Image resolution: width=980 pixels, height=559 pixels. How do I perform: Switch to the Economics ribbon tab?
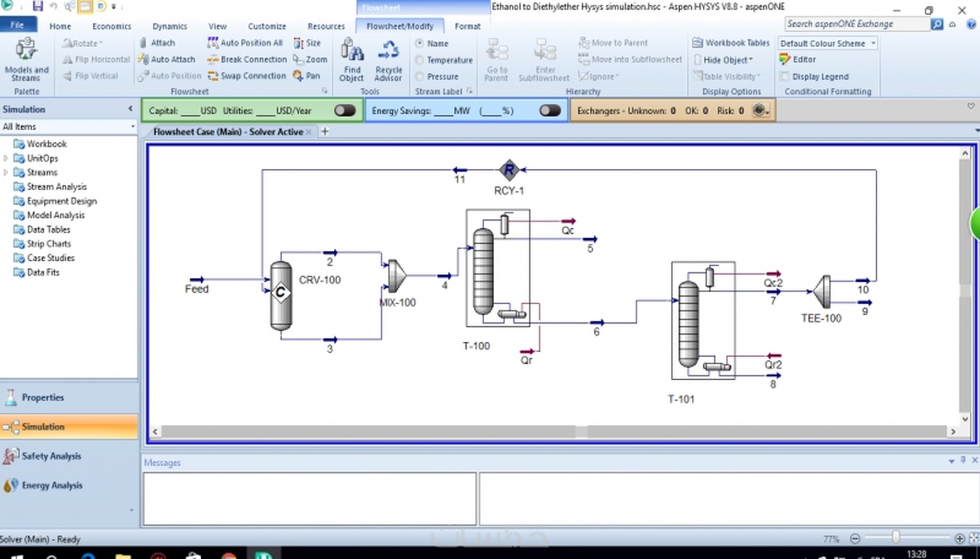coord(111,26)
